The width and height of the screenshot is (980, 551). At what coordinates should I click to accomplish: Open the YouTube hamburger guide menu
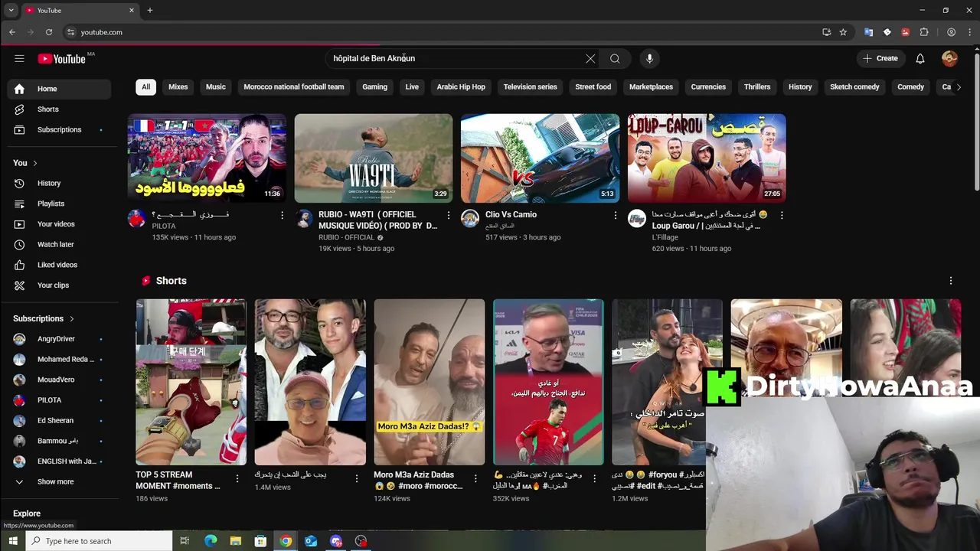pos(19,59)
